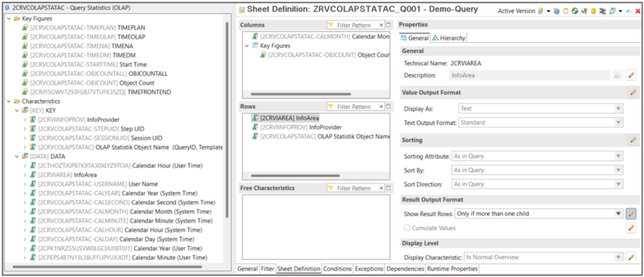Viewport: 644px width, 277px height.
Task: Toggle the Cumulate Values checkbox
Action: [407, 228]
